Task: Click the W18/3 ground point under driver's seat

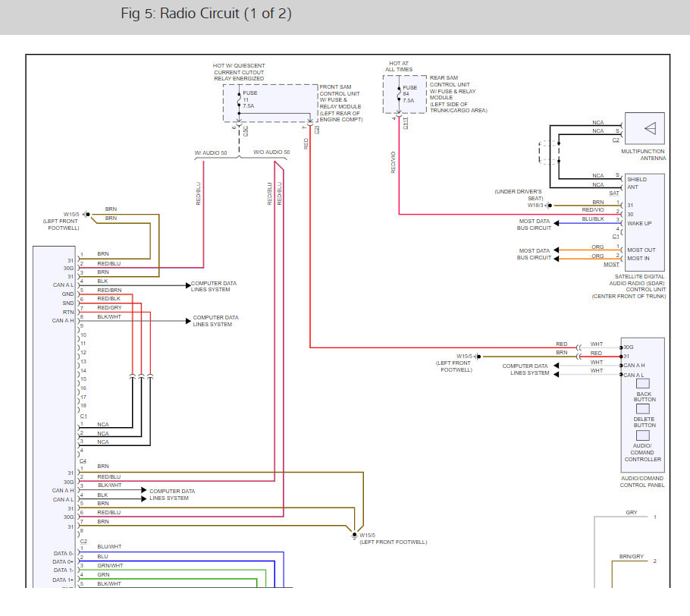Action: click(x=548, y=205)
